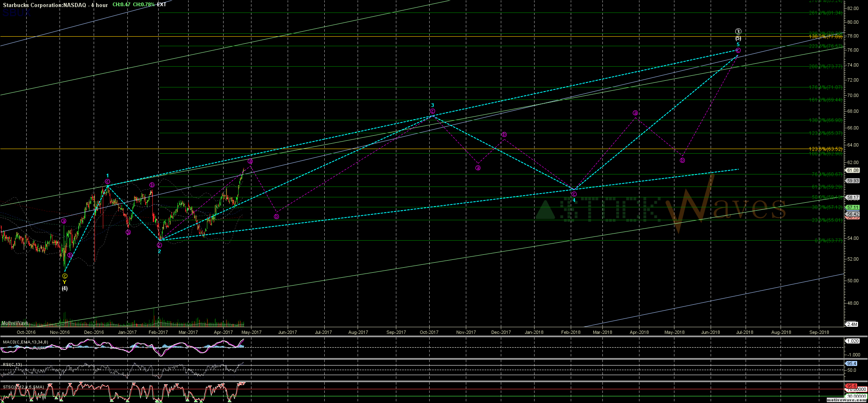This screenshot has height=403, width=868.
Task: Click the Nov-2016 date label
Action: pyautogui.click(x=60, y=332)
